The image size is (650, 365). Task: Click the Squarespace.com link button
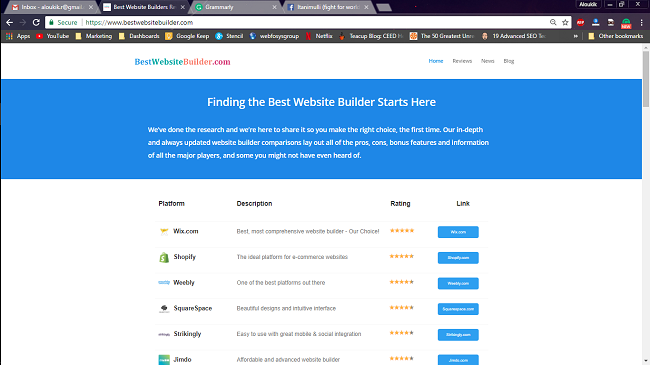458,309
